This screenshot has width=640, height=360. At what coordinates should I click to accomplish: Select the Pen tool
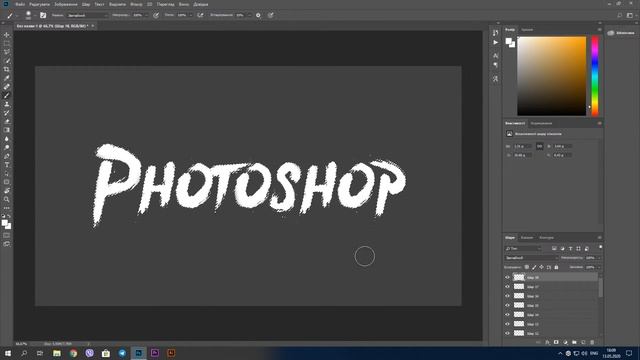[x=7, y=156]
